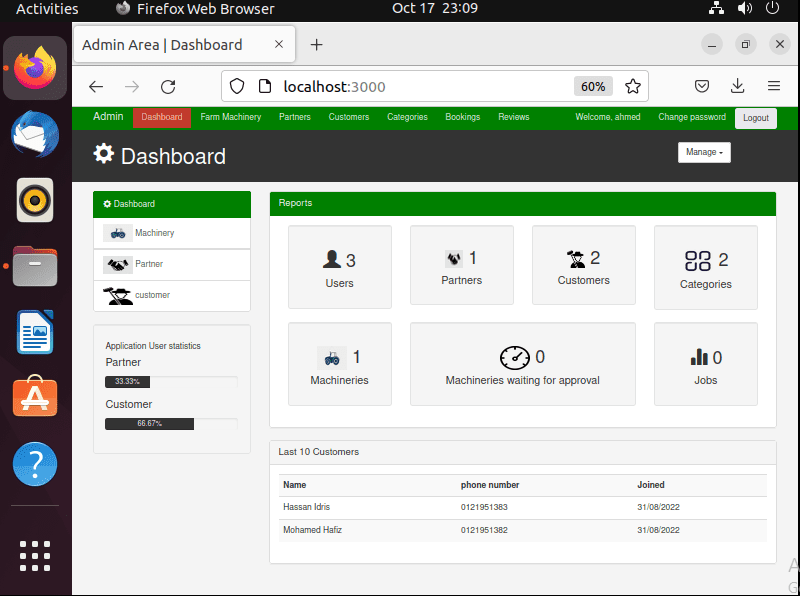Click the Application User statistics label
The image size is (800, 596).
click(153, 346)
